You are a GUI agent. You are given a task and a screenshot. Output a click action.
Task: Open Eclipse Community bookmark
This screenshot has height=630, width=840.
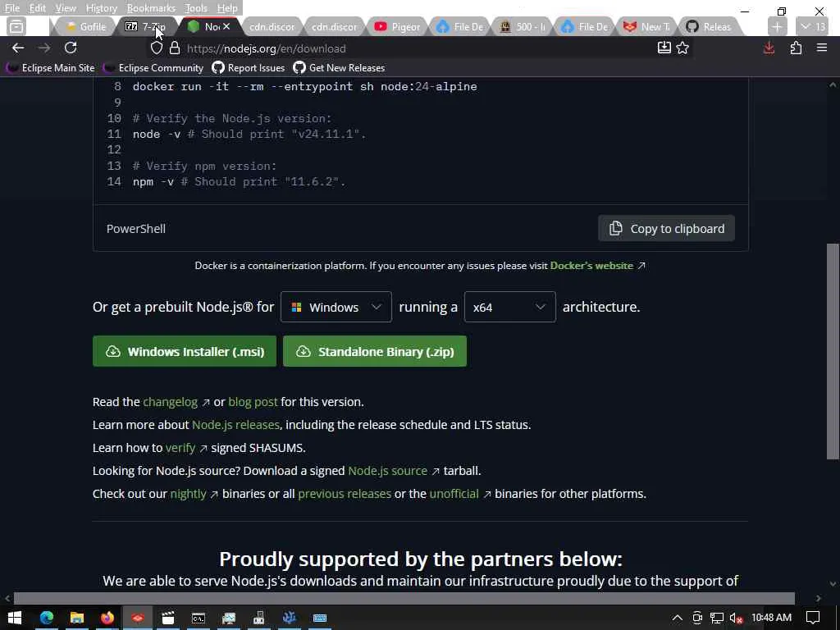[153, 68]
